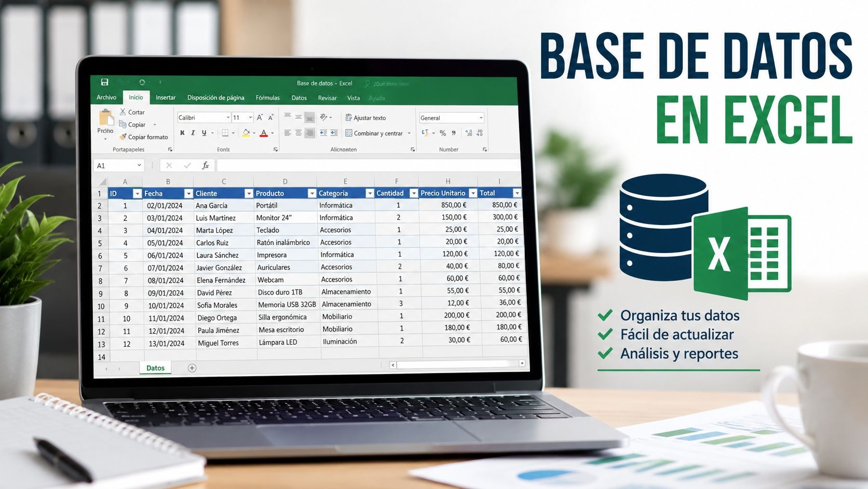Viewport: 868px width, 489px height.
Task: Align text to the bottom of the cell
Action: (x=309, y=117)
